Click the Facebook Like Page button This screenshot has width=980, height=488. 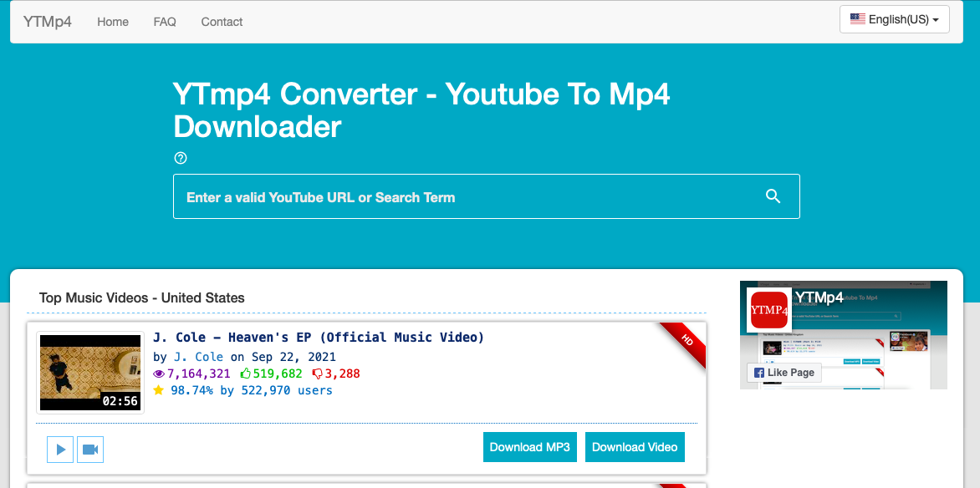(x=783, y=373)
